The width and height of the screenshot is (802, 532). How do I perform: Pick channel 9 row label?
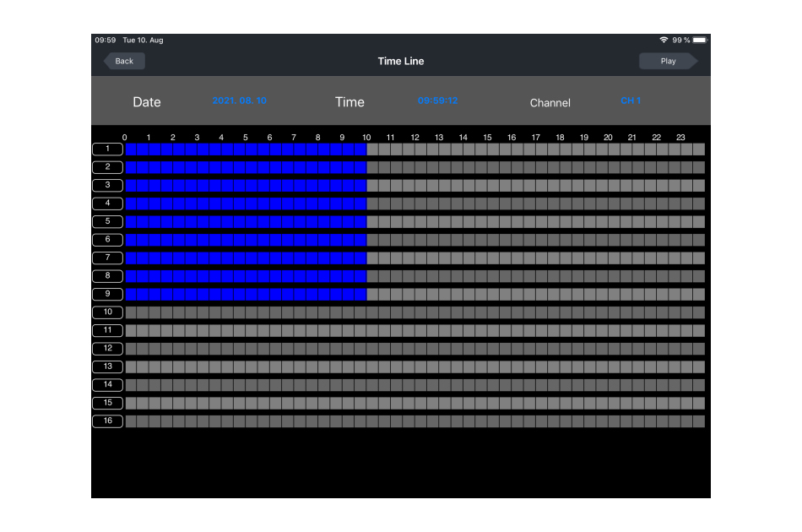click(x=107, y=294)
